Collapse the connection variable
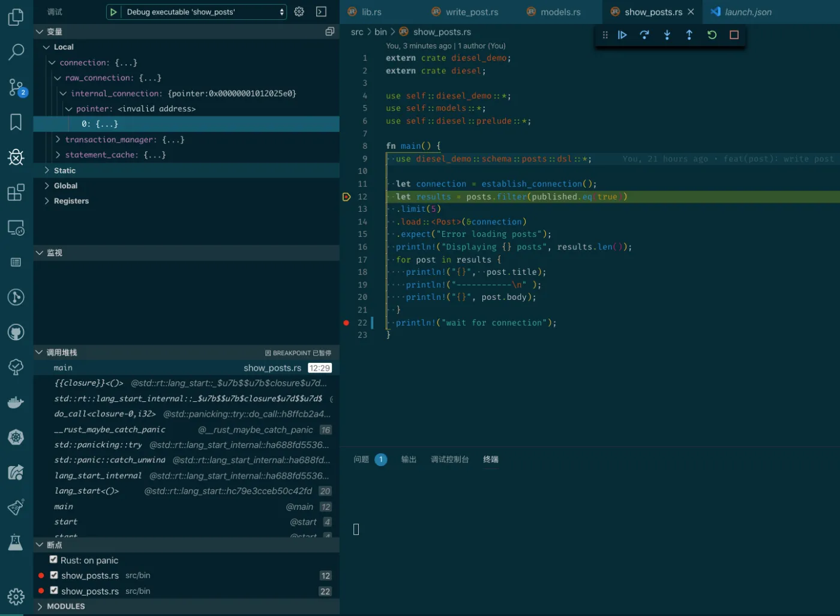This screenshot has width=840, height=616. pyautogui.click(x=52, y=62)
